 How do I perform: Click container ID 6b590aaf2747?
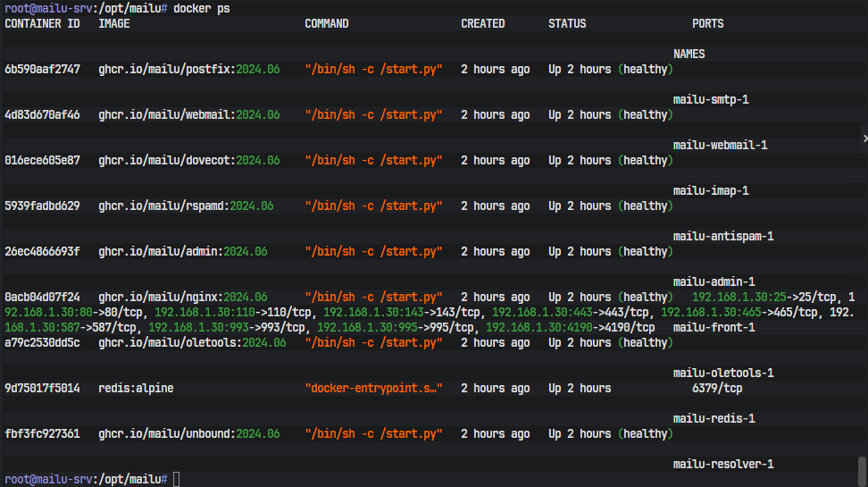tap(42, 69)
